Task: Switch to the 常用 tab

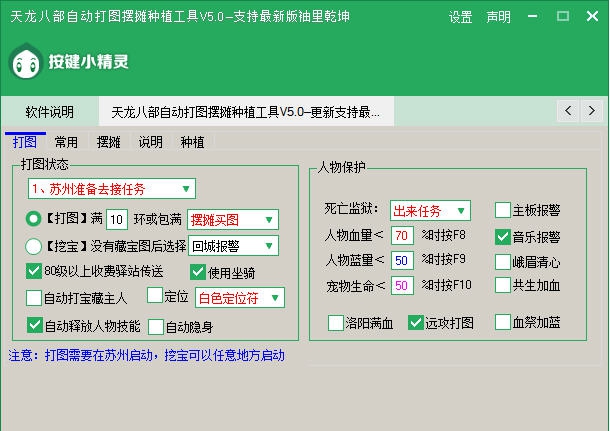Action: click(66, 142)
